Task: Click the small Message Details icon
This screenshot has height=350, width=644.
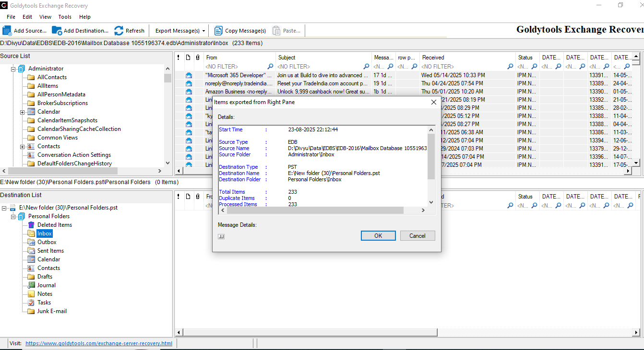Action: click(221, 236)
